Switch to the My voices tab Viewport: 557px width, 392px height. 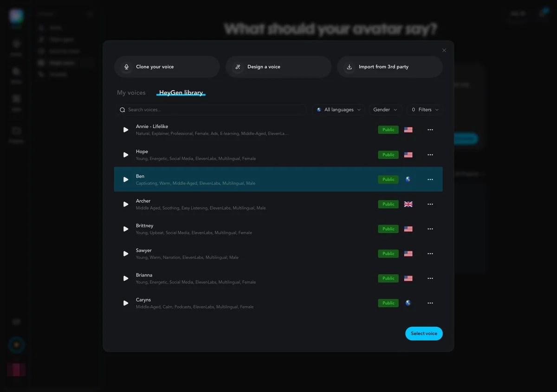pos(131,93)
